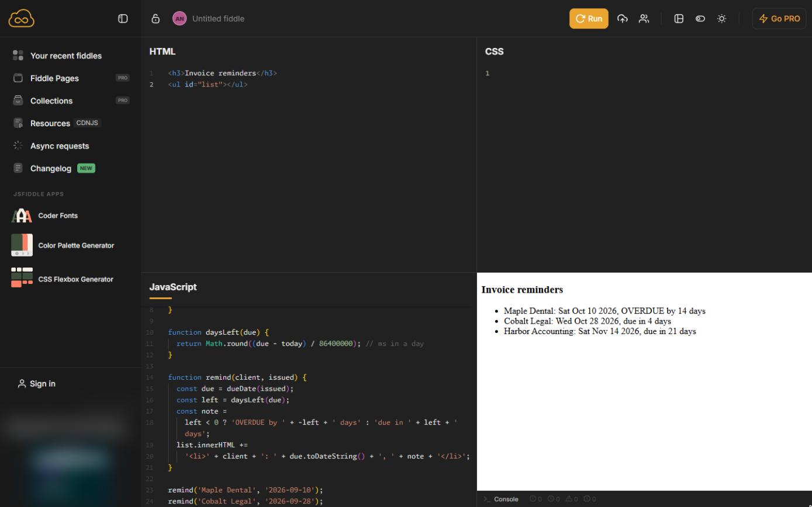
Task: Open the collaboration people icon
Action: [x=644, y=19]
